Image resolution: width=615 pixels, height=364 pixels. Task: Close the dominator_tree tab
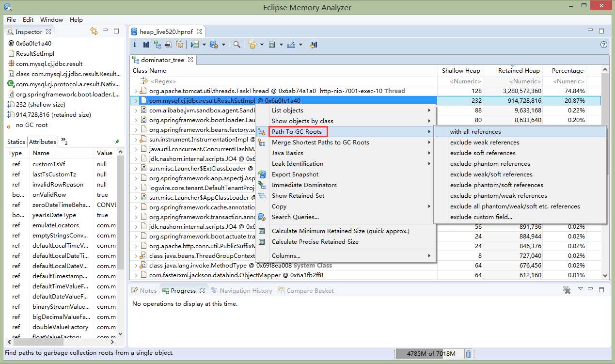pyautogui.click(x=190, y=60)
